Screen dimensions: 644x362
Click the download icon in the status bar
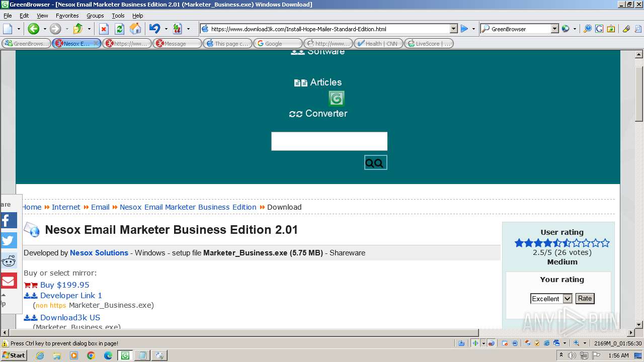[x=461, y=343]
